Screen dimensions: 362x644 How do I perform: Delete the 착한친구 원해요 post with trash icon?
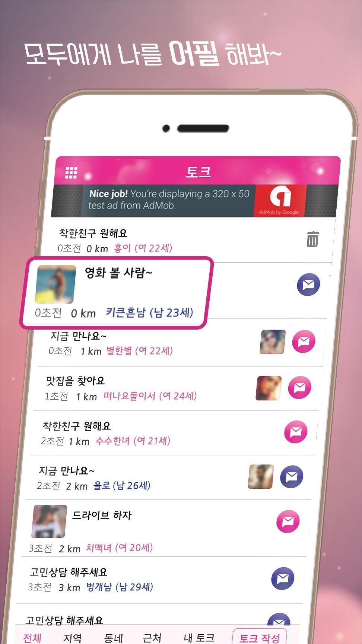click(312, 239)
